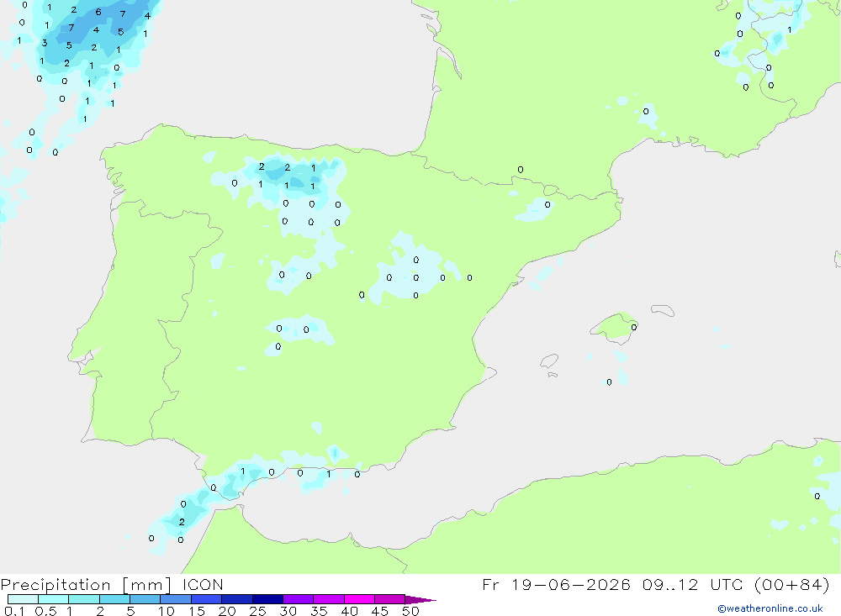This screenshot has width=841, height=616.
Task: Click the legend scale label "35"
Action: tap(319, 611)
